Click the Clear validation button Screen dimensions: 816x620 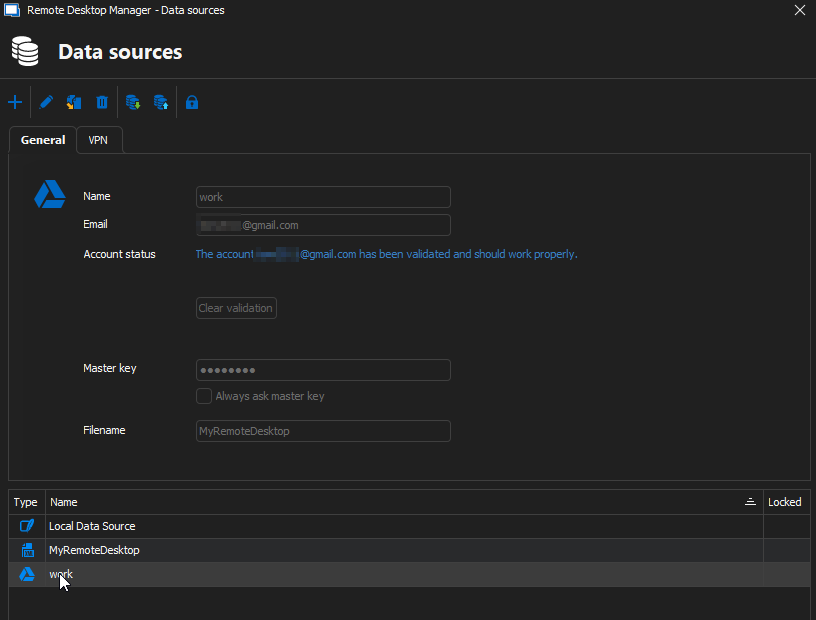[236, 308]
